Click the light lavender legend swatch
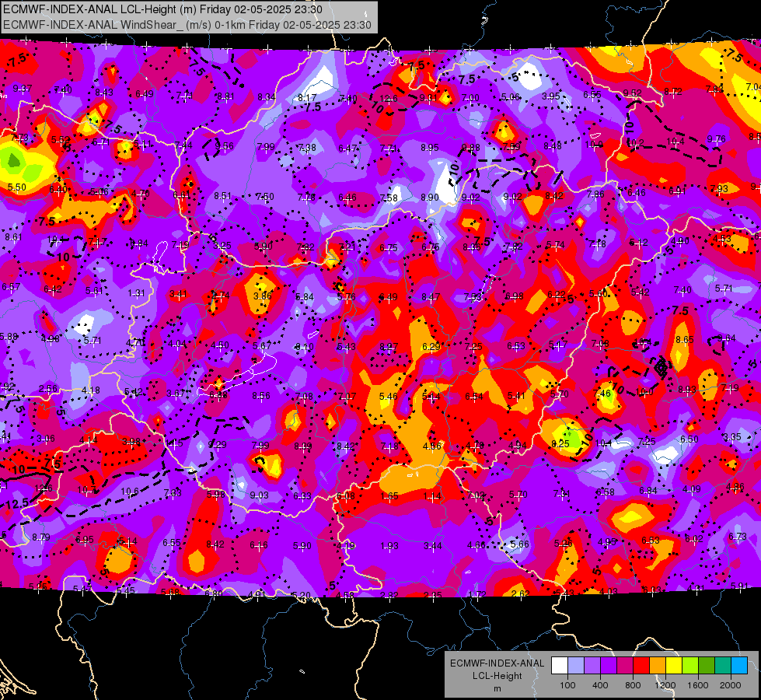Screen dimensions: 761x700 click(x=576, y=666)
